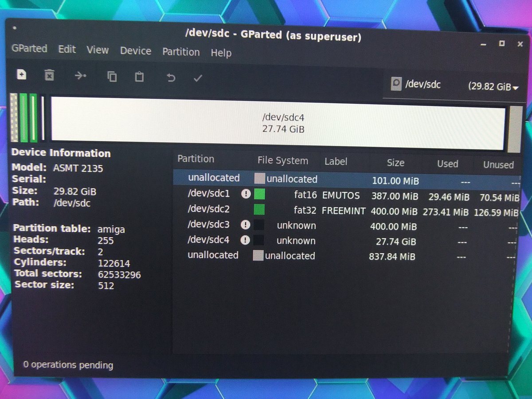Click the partition table value amiga

pyautogui.click(x=111, y=230)
